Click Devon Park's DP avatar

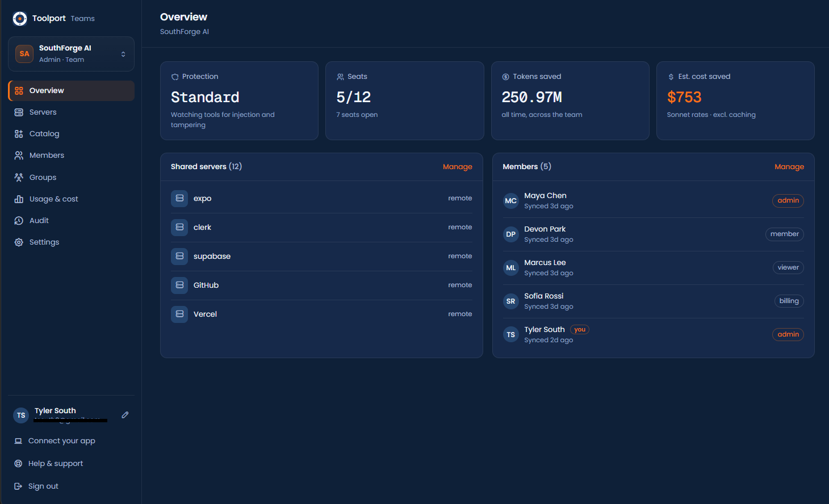click(x=511, y=234)
